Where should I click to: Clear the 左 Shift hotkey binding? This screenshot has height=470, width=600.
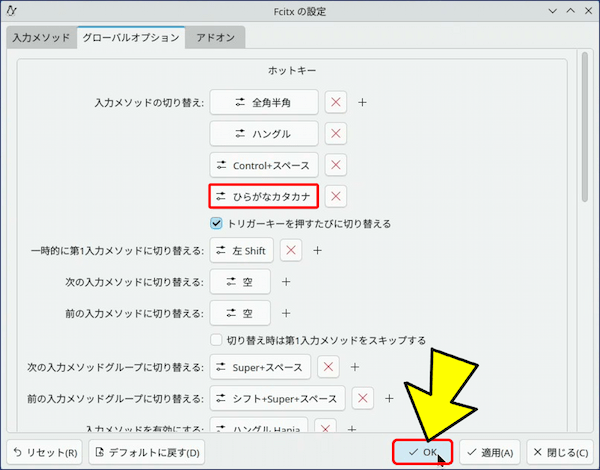290,250
